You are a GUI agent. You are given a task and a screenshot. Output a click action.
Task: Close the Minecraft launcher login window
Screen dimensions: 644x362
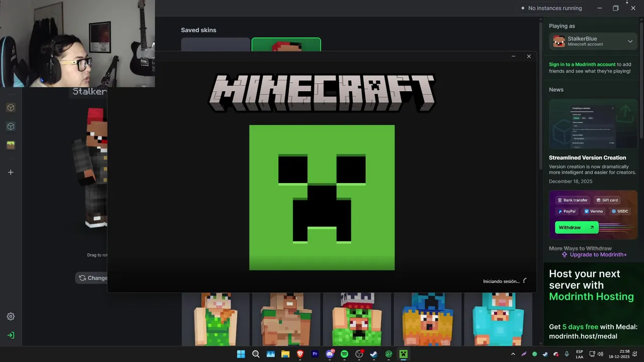pos(529,56)
